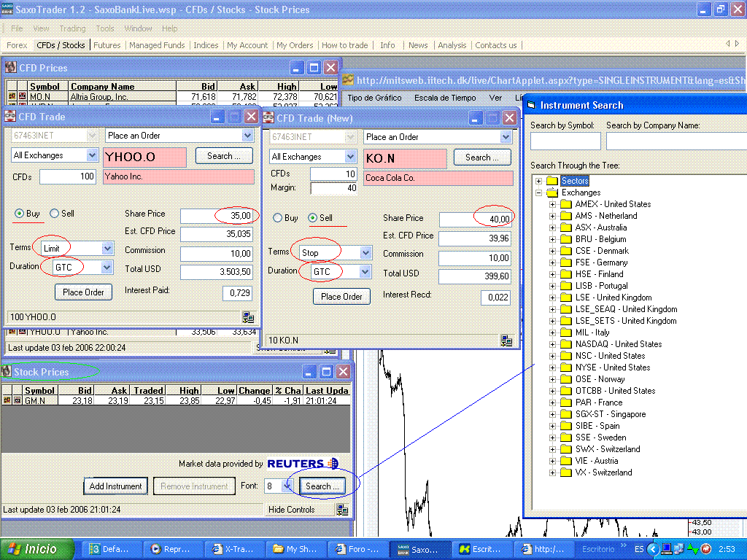Click the dock icon beside Hide Controls
The height and width of the screenshot is (560, 747).
tap(342, 510)
